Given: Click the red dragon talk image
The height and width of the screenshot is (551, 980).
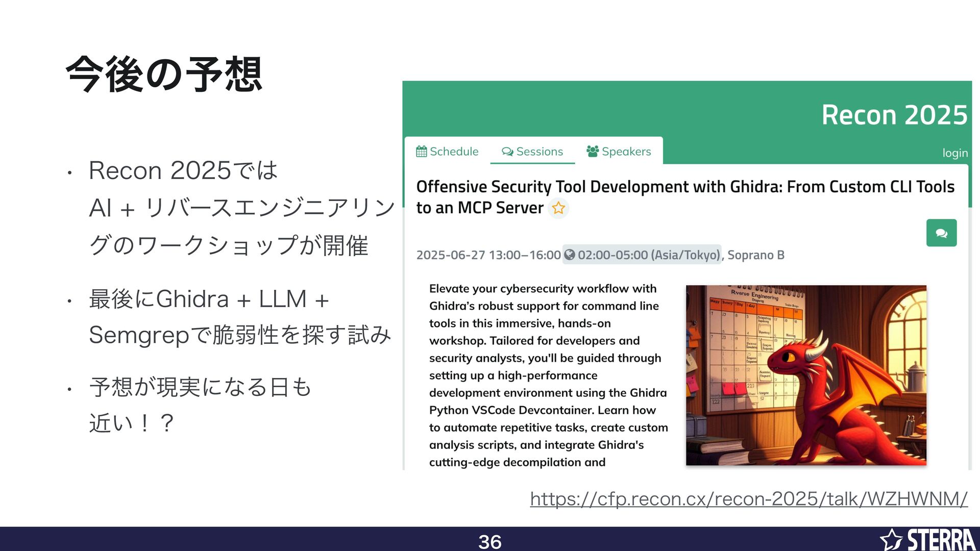Looking at the screenshot, I should point(806,375).
